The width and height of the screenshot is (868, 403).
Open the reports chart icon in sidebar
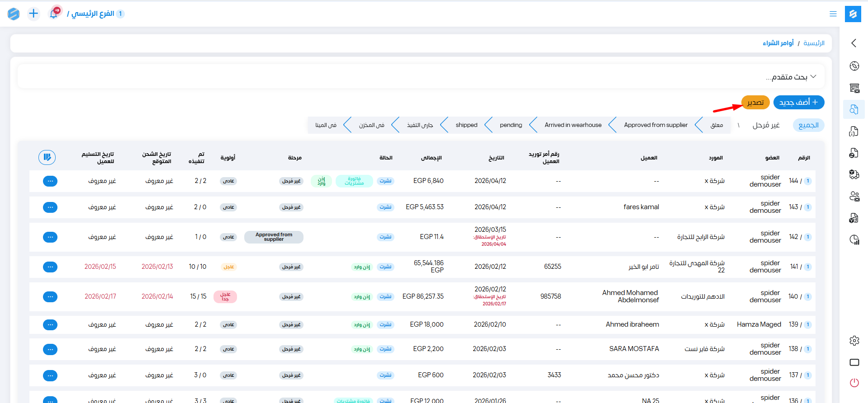tap(854, 240)
